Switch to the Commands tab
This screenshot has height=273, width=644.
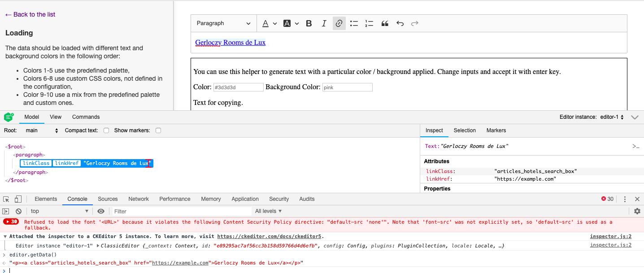[86, 117]
